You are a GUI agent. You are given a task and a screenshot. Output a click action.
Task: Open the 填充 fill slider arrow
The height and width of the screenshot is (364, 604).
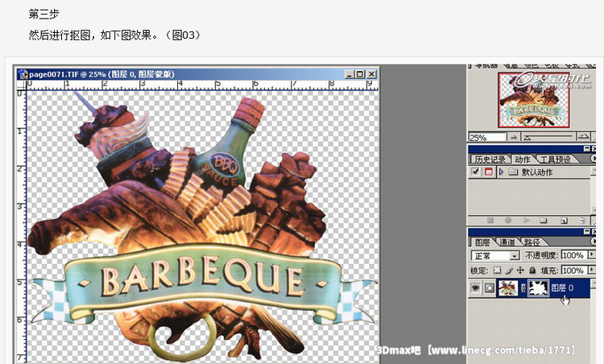[592, 271]
